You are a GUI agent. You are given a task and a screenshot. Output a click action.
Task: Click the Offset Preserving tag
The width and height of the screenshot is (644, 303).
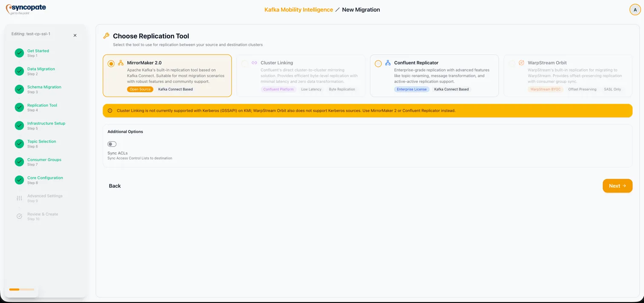pos(582,89)
